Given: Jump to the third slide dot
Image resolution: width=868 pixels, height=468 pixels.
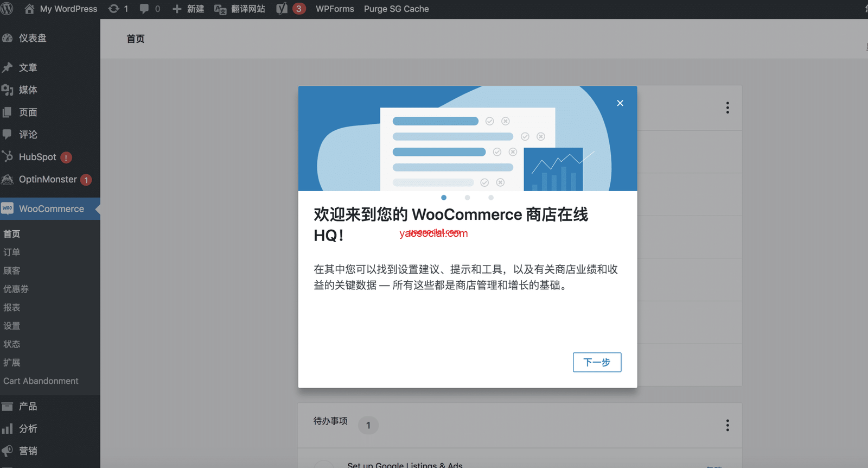Looking at the screenshot, I should pos(491,198).
